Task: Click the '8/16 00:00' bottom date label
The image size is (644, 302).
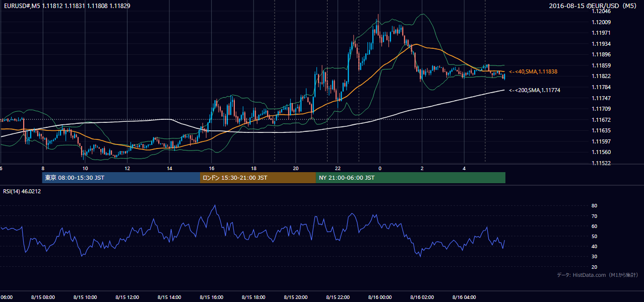Action: tap(380, 297)
